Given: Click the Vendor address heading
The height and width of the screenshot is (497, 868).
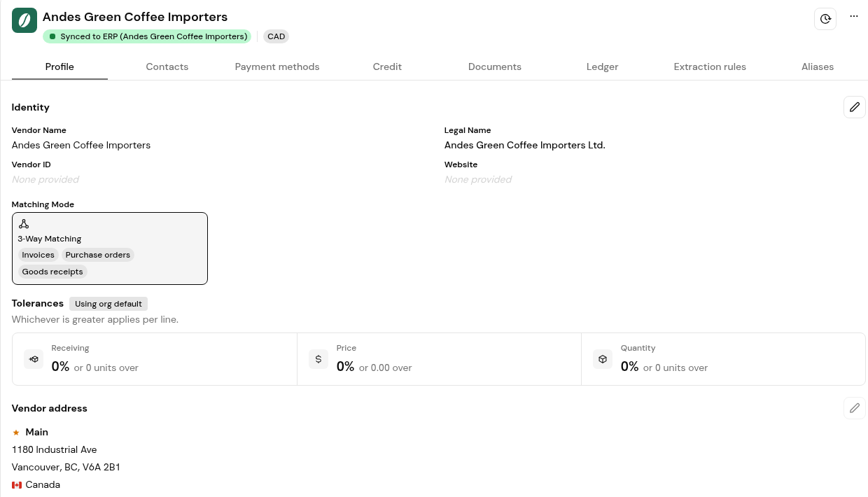Looking at the screenshot, I should (x=50, y=408).
